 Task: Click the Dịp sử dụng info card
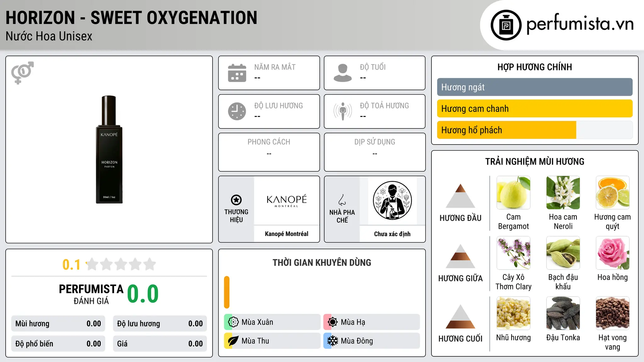[x=375, y=152]
